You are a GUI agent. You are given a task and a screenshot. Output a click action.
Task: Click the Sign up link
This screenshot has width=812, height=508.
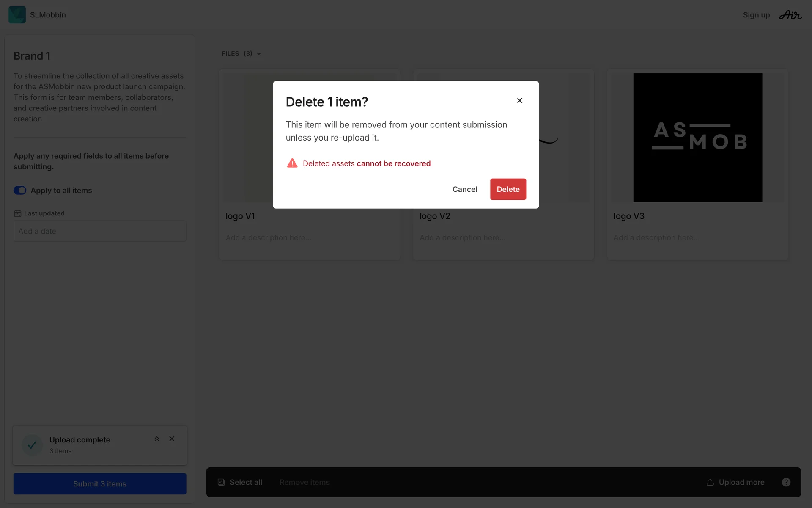pyautogui.click(x=756, y=15)
